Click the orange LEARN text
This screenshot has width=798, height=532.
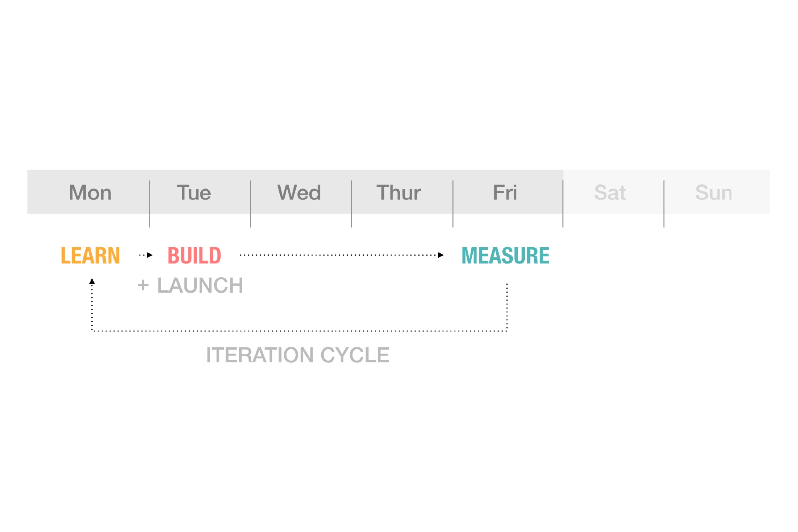[90, 255]
